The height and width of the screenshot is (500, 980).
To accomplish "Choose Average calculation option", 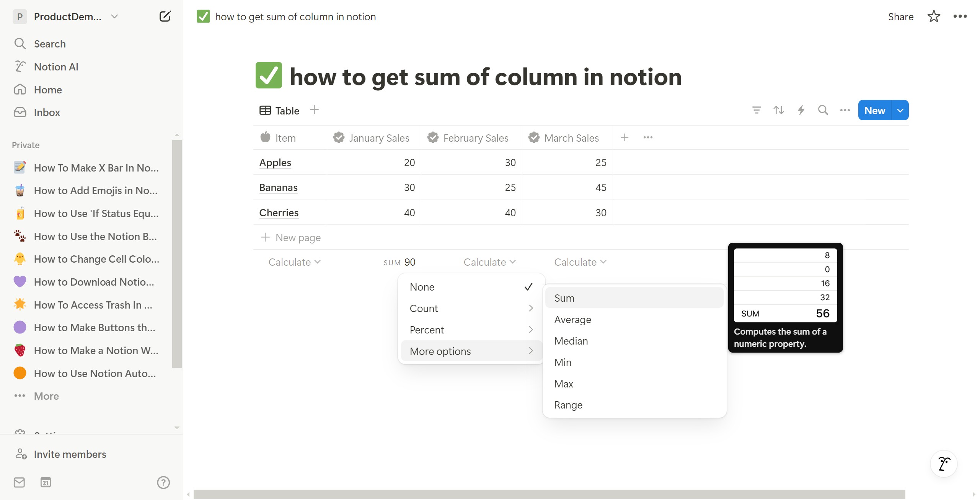I will (x=634, y=320).
